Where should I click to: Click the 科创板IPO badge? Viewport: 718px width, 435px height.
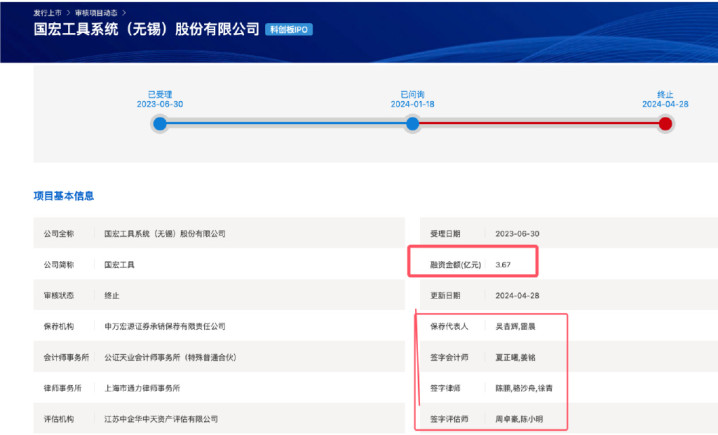click(x=289, y=30)
